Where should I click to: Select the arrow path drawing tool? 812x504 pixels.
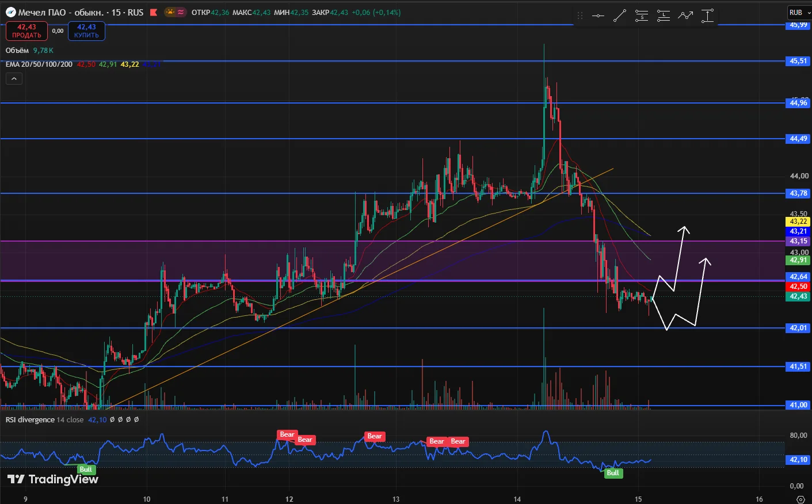click(x=685, y=16)
